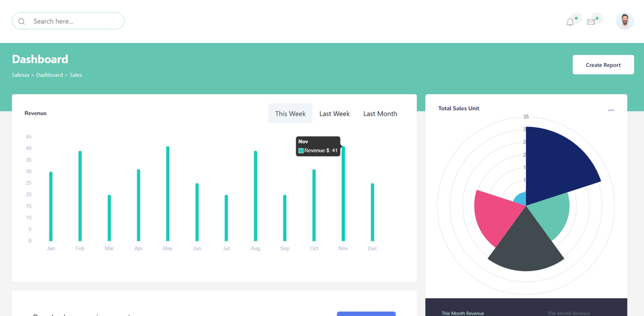
Task: Focus the 'Search here...' input field
Action: point(68,21)
